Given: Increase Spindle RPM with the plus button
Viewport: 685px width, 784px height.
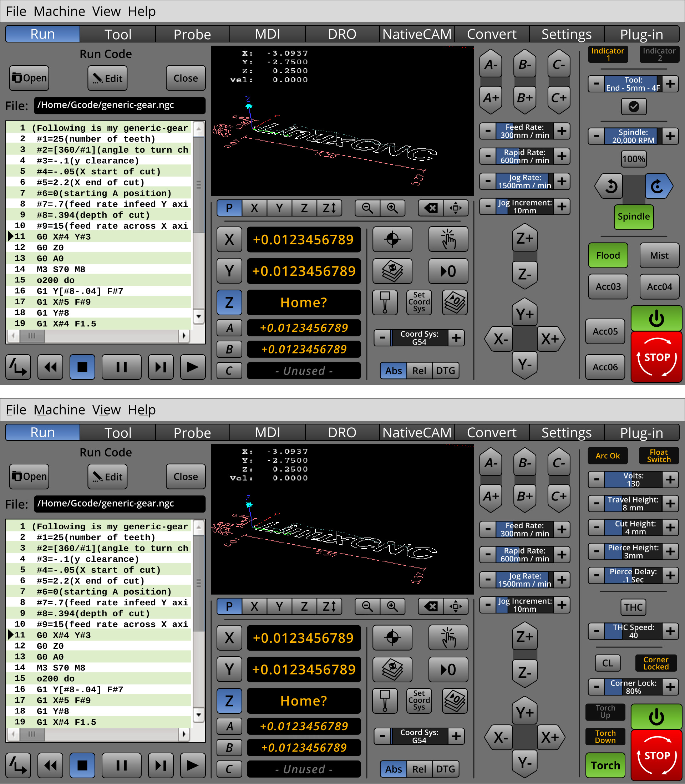Looking at the screenshot, I should (x=670, y=136).
